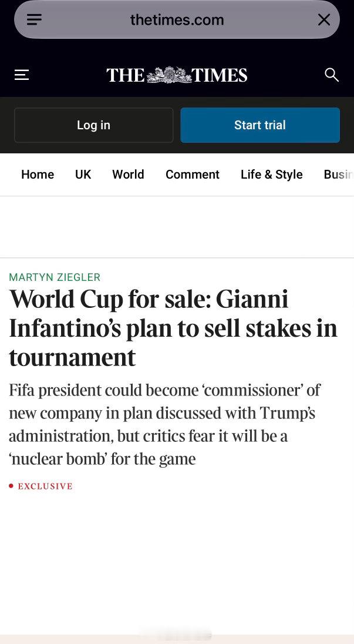Click the red dot beside Exclusive
The width and height of the screenshot is (354, 644).
point(11,487)
